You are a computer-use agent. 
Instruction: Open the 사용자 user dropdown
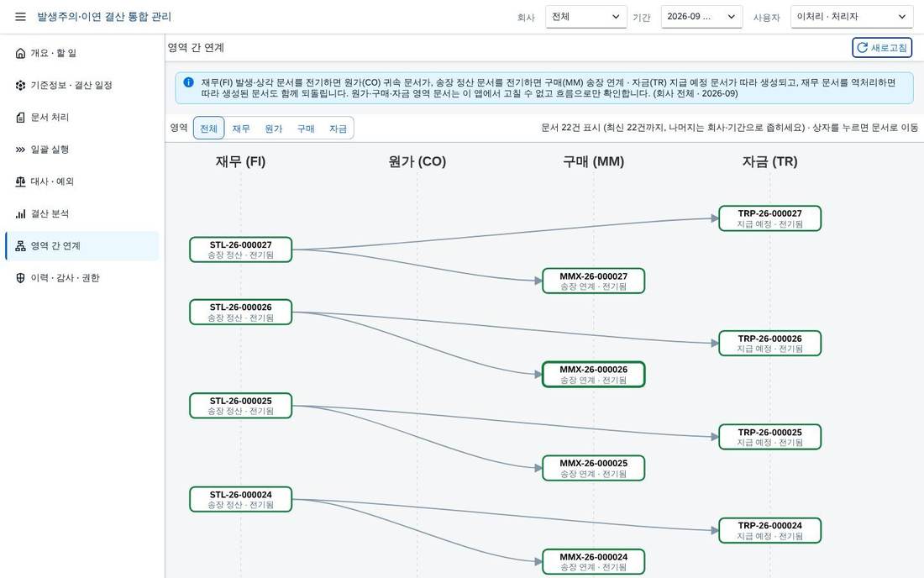[x=852, y=17]
